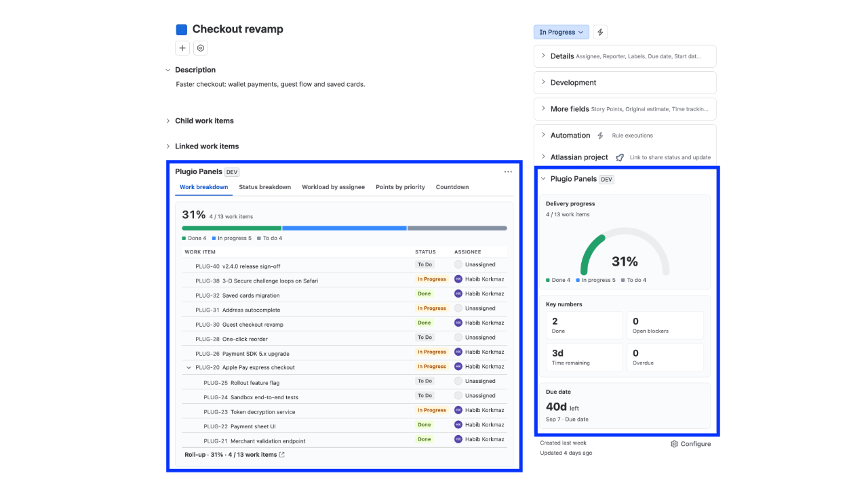Open PLUG-23 Token decryption service
The width and height of the screenshot is (868, 488).
(x=250, y=412)
